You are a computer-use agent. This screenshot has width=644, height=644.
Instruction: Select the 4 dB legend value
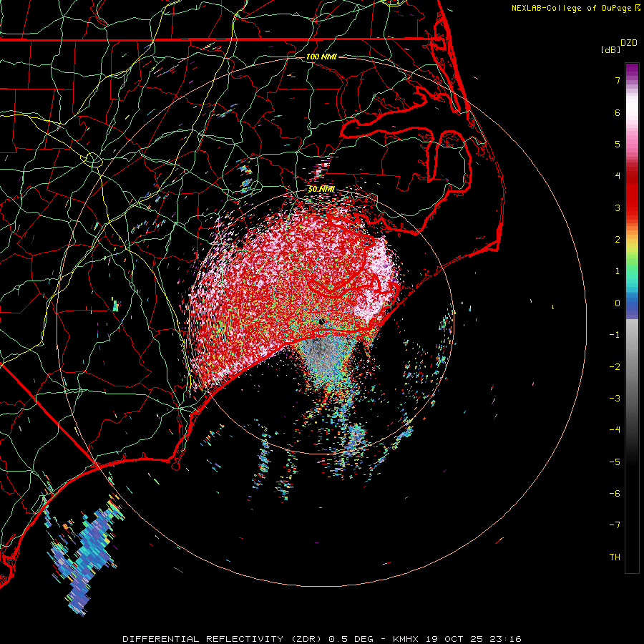pos(618,176)
